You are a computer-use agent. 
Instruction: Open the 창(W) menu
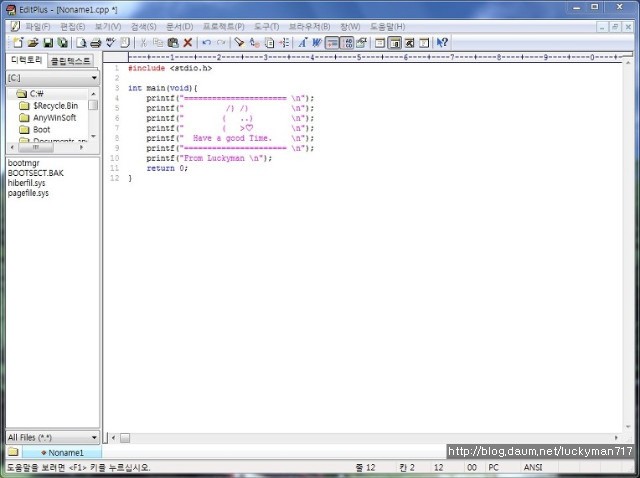350,27
